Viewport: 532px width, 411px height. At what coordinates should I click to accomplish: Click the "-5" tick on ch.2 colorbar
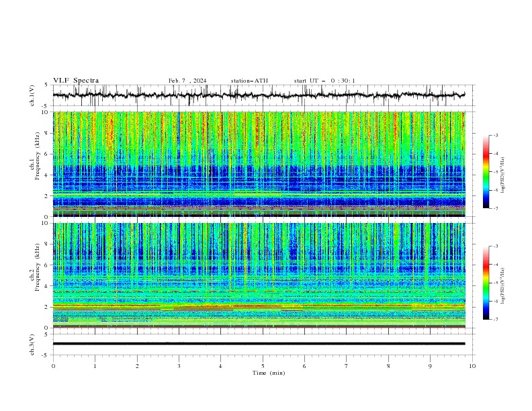(496, 283)
